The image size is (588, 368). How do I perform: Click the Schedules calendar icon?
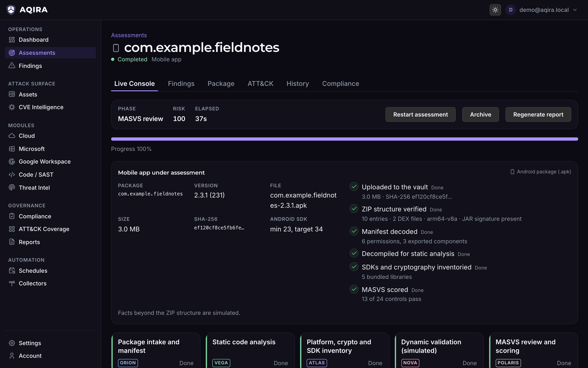click(12, 270)
